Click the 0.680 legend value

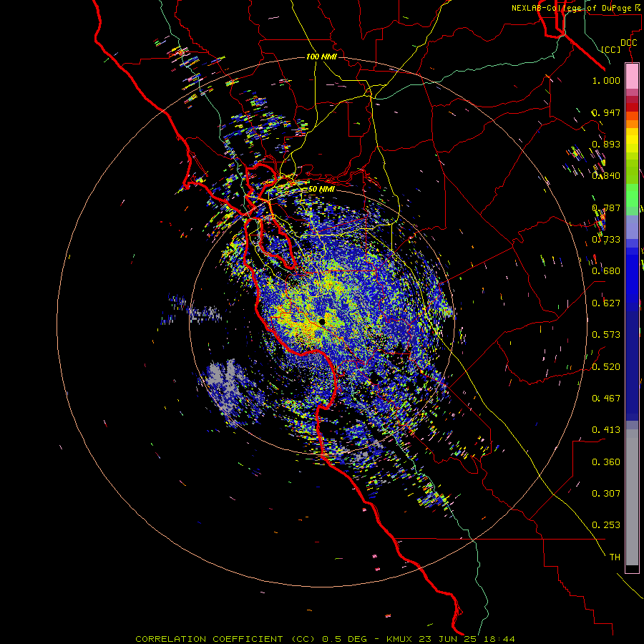pos(606,271)
